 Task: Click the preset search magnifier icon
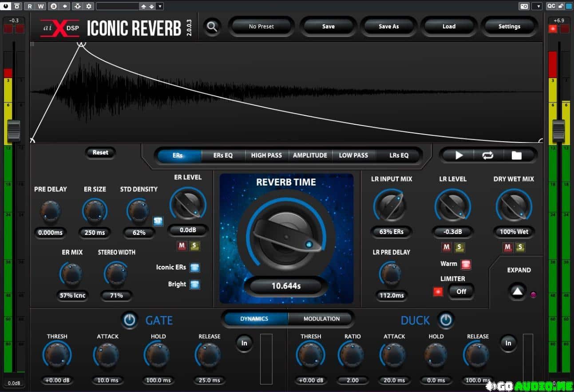pyautogui.click(x=212, y=27)
